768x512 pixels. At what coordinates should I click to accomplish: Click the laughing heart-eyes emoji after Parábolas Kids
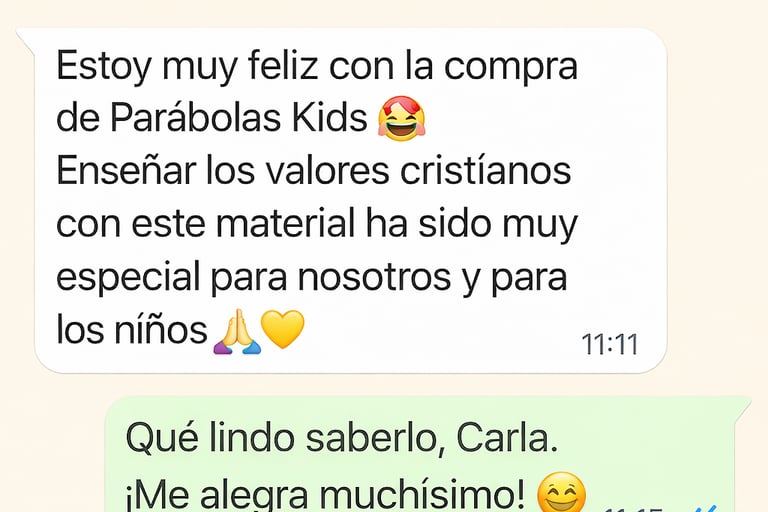[x=402, y=119]
